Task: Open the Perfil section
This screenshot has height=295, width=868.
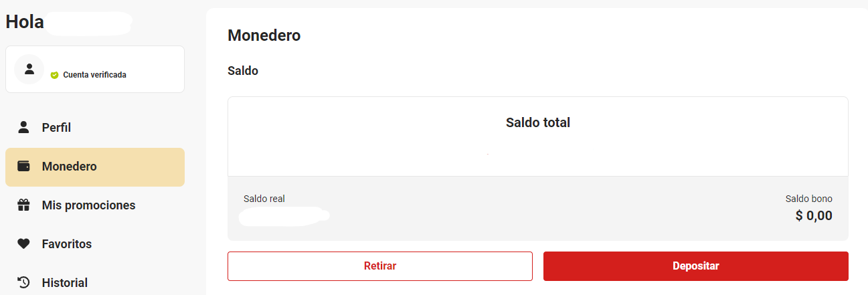Action: (x=95, y=128)
